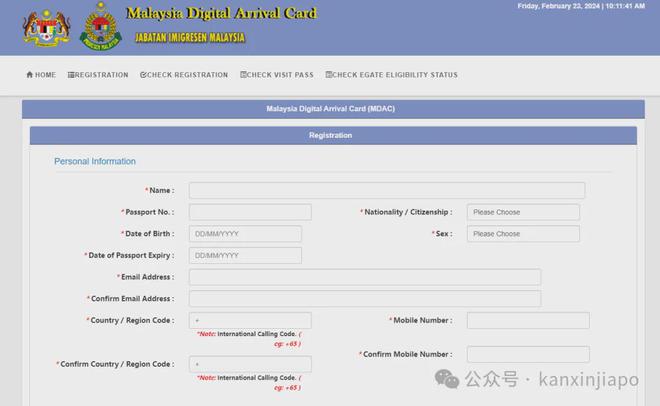Image resolution: width=660 pixels, height=406 pixels.
Task: Click the Personal Information section heading
Action: coord(95,161)
